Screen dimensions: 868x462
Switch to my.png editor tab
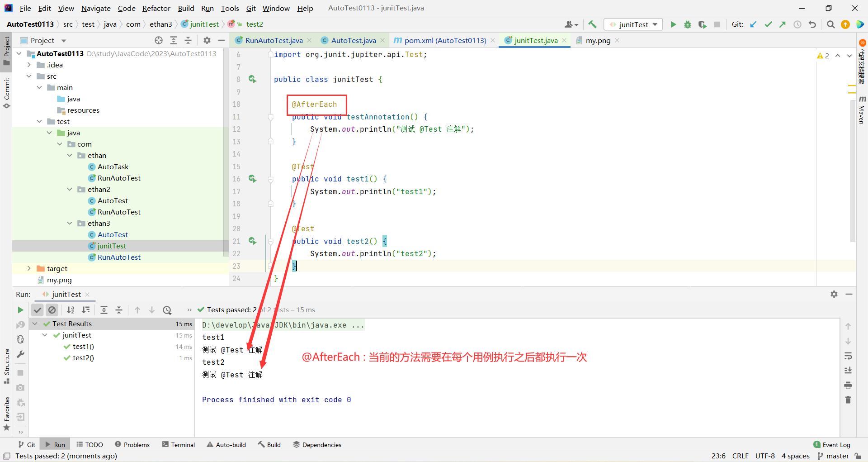click(x=598, y=40)
